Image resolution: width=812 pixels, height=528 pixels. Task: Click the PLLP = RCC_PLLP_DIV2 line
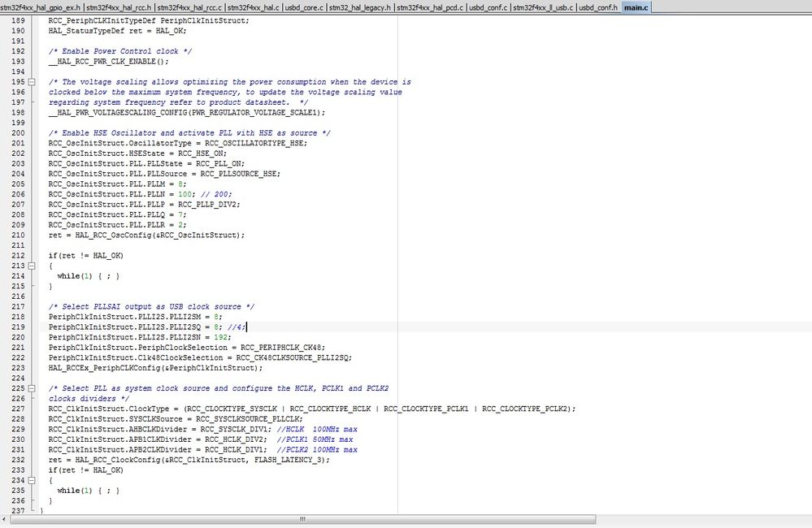click(x=145, y=205)
